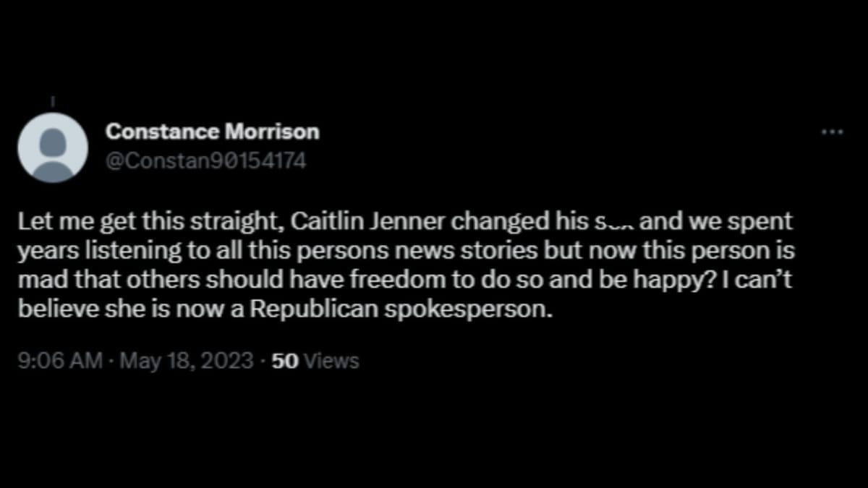This screenshot has width=868, height=488.
Task: Click the @Constan90154174 handle
Action: tap(207, 160)
